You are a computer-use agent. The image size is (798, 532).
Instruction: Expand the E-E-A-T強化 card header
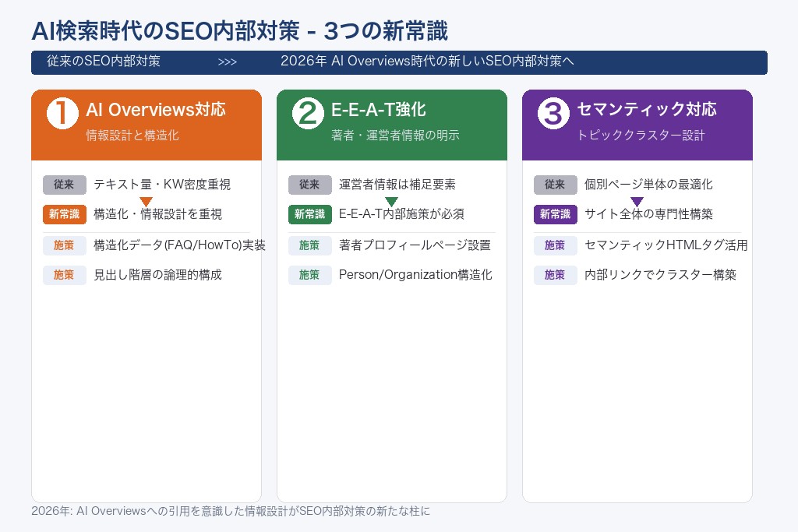pyautogui.click(x=392, y=125)
